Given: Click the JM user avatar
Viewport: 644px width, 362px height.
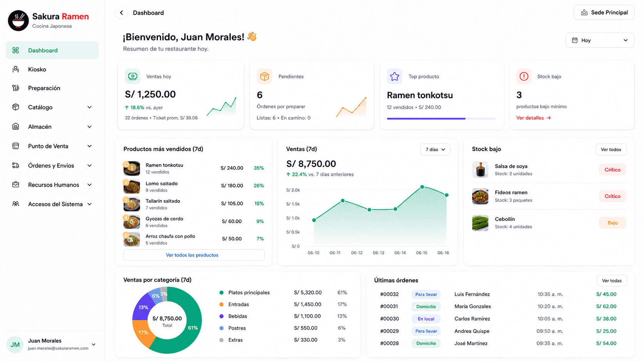Looking at the screenshot, I should 15,345.
